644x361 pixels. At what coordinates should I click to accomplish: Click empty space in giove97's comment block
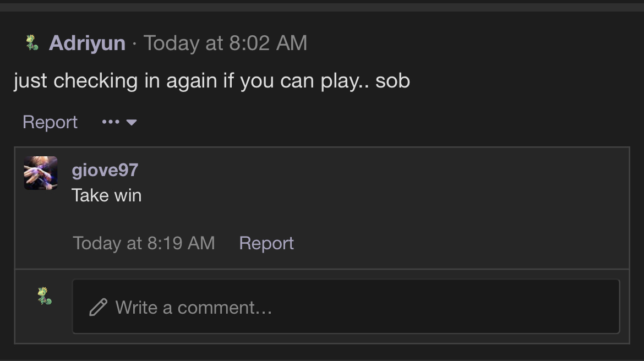tap(411, 205)
